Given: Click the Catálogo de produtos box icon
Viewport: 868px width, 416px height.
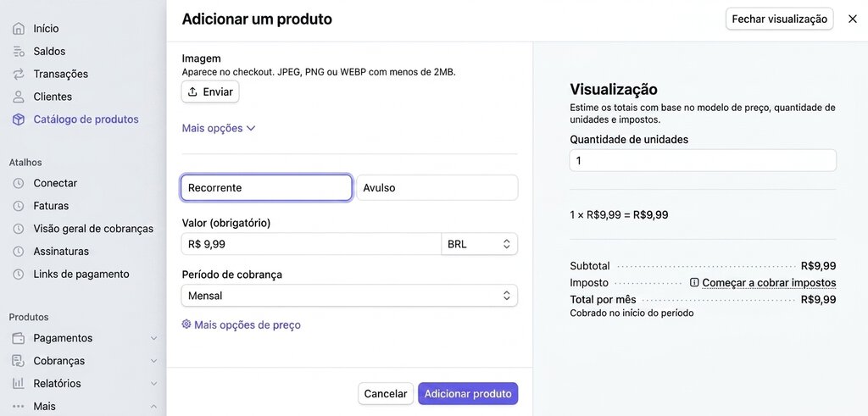Looking at the screenshot, I should [x=19, y=119].
